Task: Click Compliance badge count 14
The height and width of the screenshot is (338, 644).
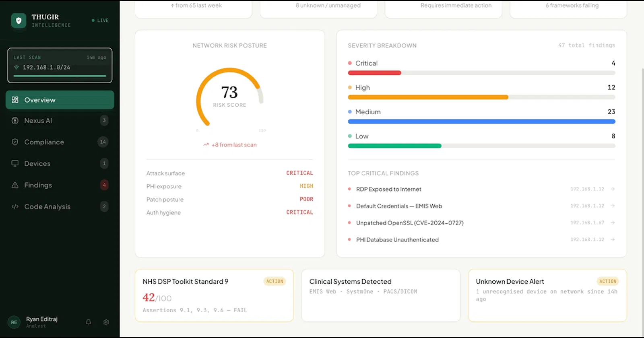Action: pyautogui.click(x=103, y=142)
